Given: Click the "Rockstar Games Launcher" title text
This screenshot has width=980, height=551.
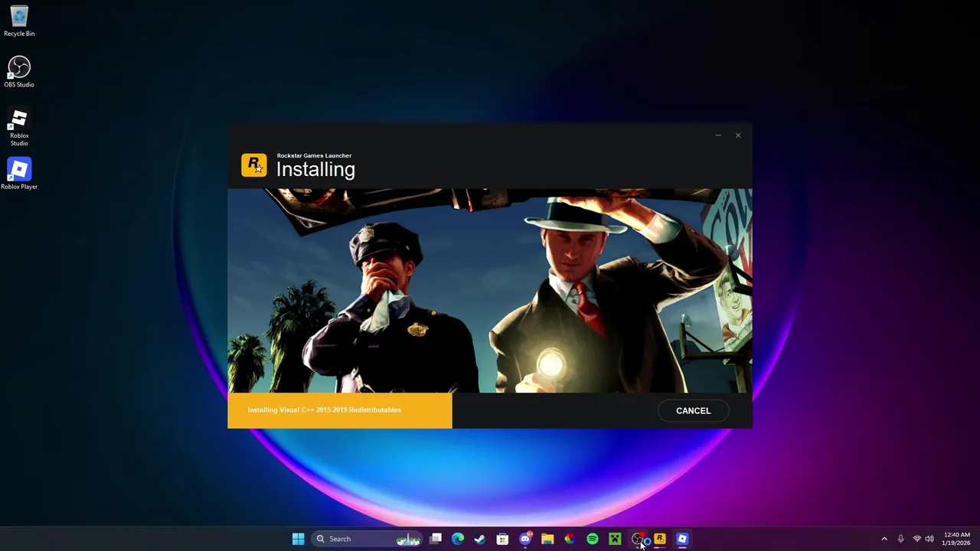Looking at the screenshot, I should tap(314, 155).
